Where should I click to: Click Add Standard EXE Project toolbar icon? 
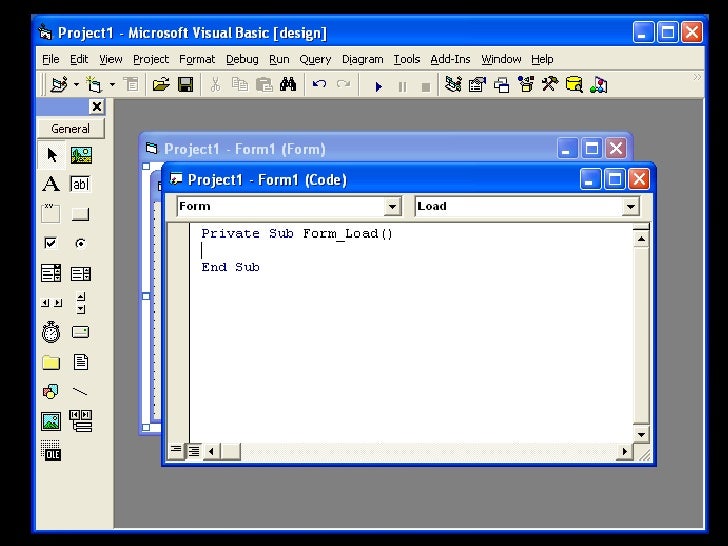pos(59,85)
